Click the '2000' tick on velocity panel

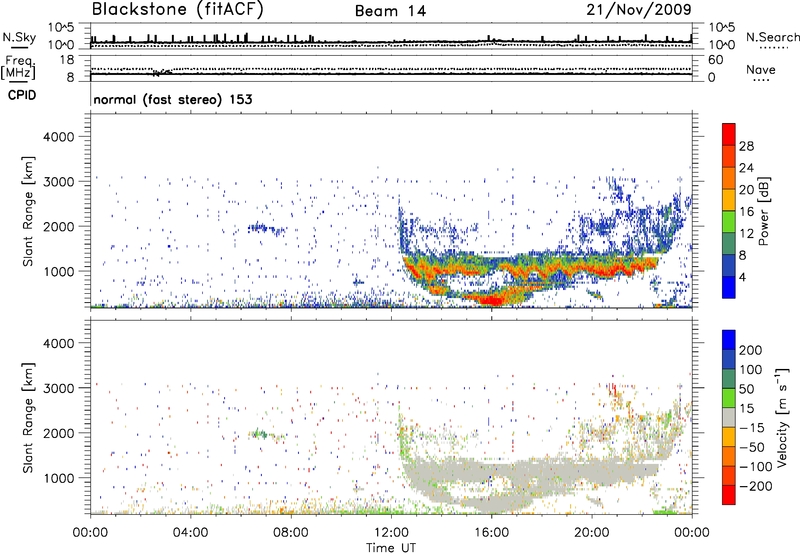click(58, 433)
